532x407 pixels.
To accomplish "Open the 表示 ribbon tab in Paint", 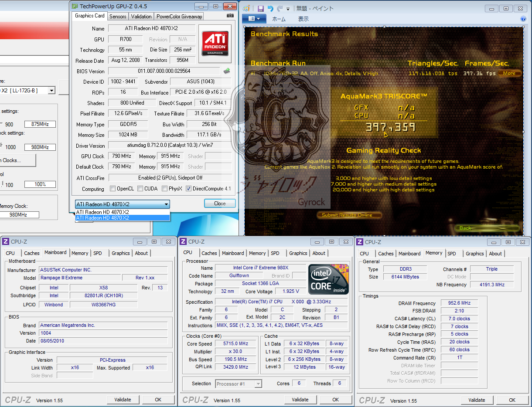I will (x=304, y=19).
